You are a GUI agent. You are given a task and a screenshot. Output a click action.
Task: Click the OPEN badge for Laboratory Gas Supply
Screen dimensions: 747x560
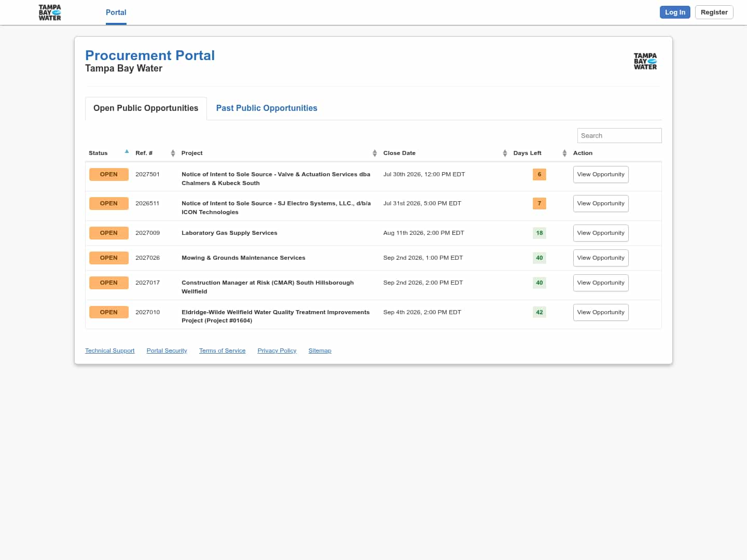(x=109, y=233)
